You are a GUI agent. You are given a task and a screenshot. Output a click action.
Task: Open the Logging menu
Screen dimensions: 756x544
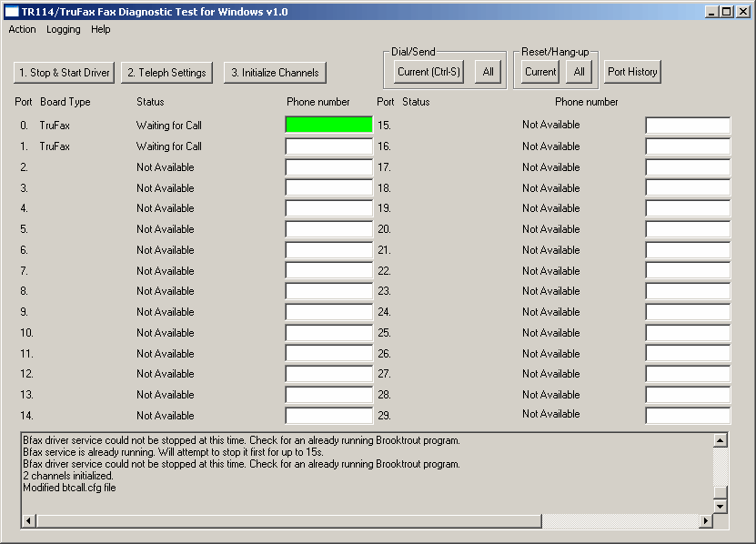64,29
